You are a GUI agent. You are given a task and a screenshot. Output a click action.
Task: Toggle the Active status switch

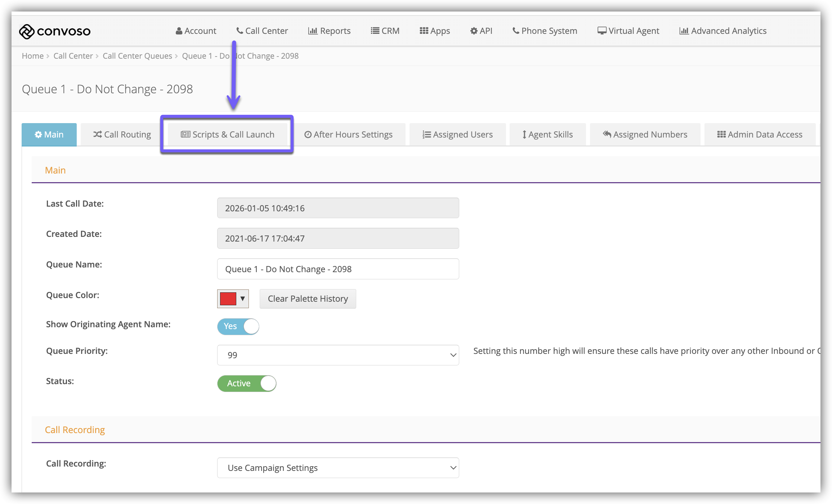pyautogui.click(x=247, y=383)
